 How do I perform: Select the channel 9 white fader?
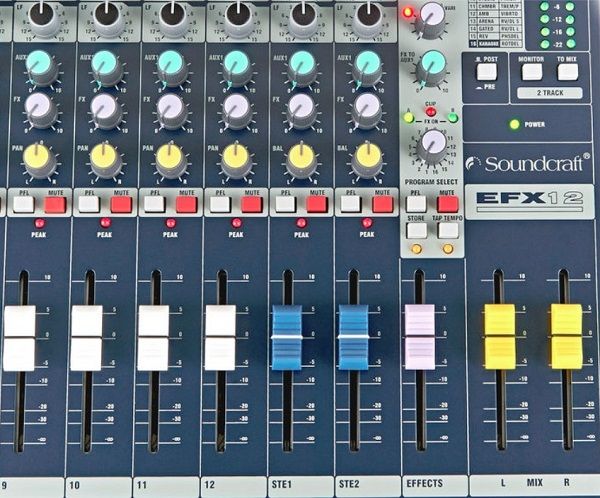point(19,338)
